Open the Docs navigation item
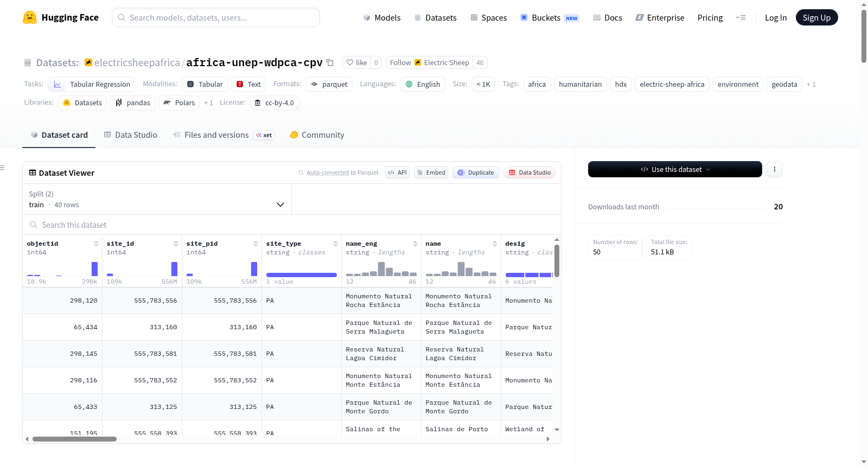This screenshot has width=868, height=467. click(x=608, y=17)
